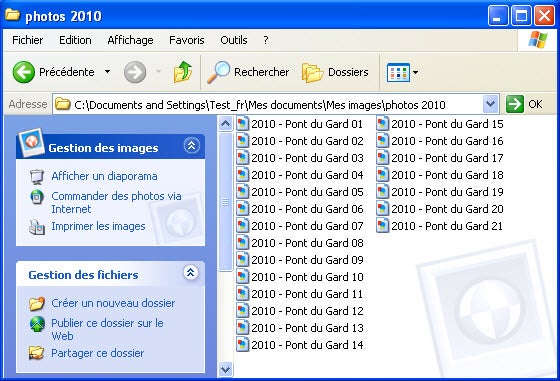This screenshot has width=560, height=381.
Task: Select icon of Pont du Gard 03
Action: coord(242,157)
